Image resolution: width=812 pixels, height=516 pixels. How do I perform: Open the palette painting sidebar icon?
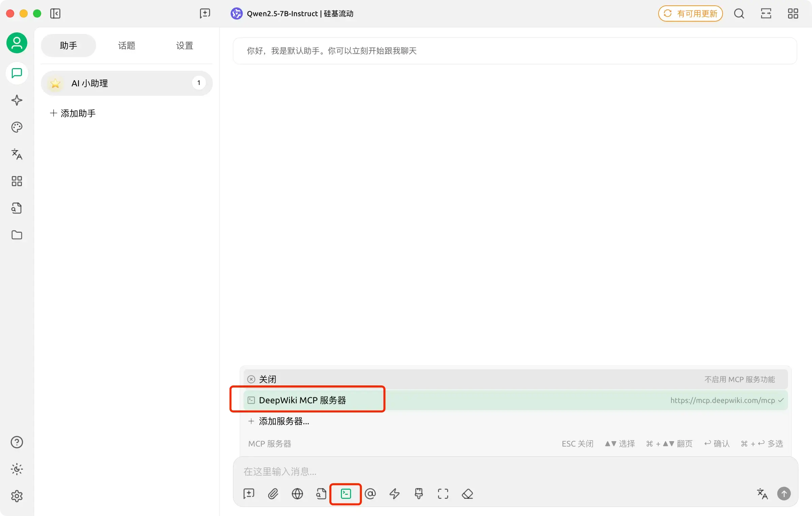point(17,127)
